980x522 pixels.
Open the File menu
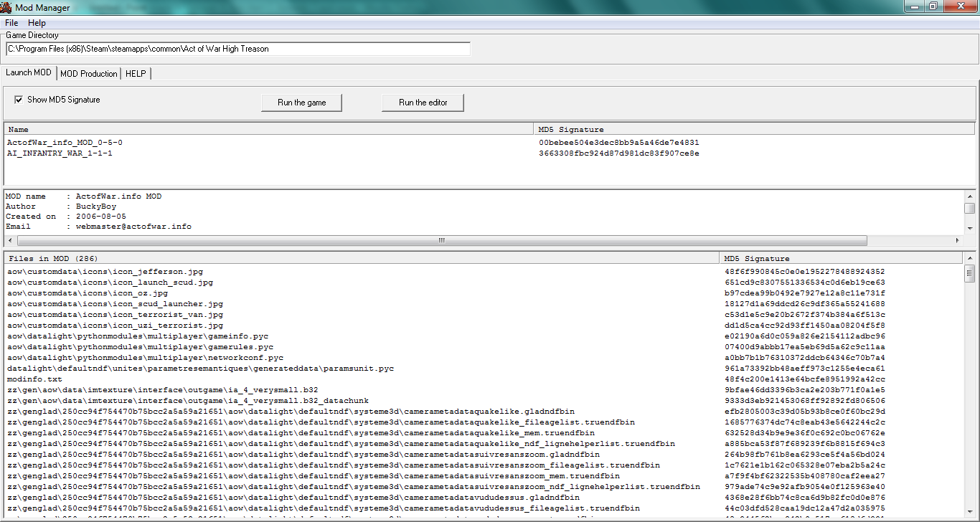tap(11, 23)
